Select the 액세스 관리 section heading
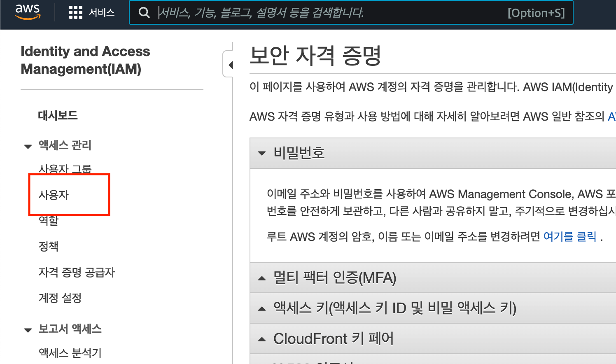The width and height of the screenshot is (616, 364). tap(65, 145)
